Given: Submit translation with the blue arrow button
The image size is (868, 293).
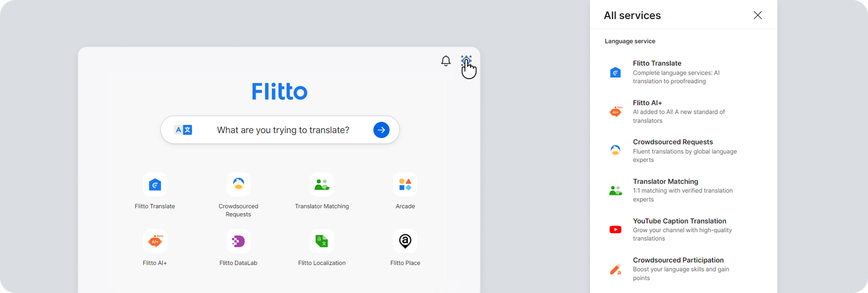Looking at the screenshot, I should pyautogui.click(x=381, y=130).
